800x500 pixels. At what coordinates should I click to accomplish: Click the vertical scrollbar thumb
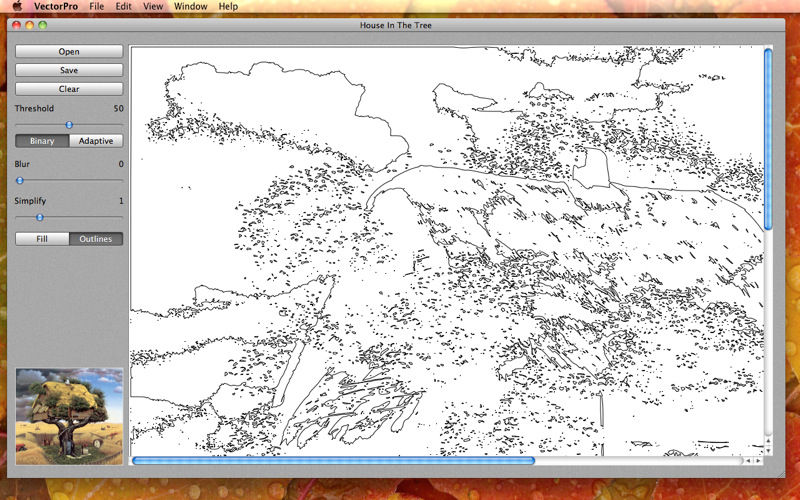[768, 139]
